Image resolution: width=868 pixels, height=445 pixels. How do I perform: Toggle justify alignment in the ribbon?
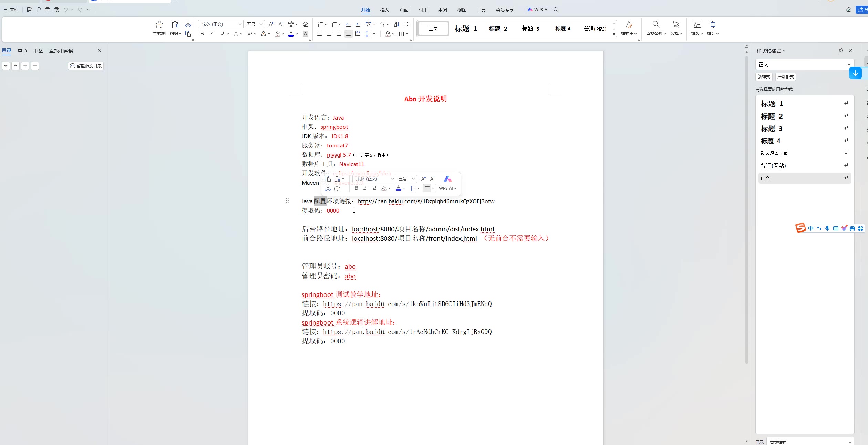point(348,34)
